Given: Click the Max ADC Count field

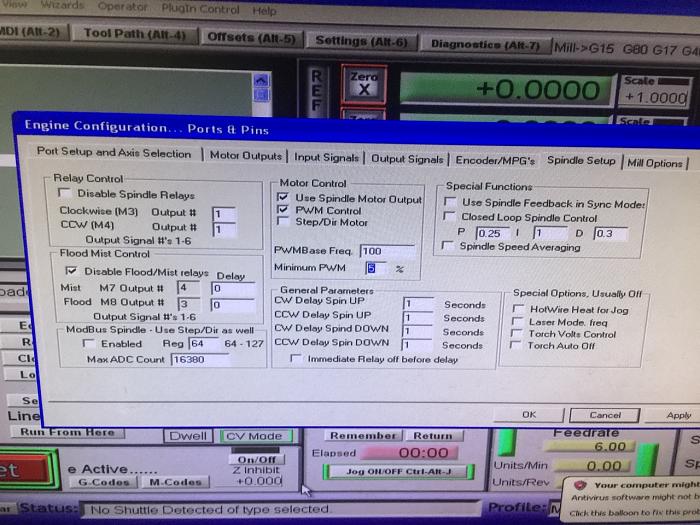Looking at the screenshot, I should 199,359.
